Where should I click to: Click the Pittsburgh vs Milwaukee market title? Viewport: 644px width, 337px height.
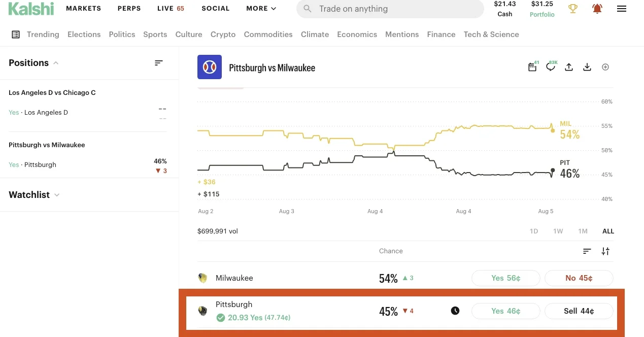272,68
